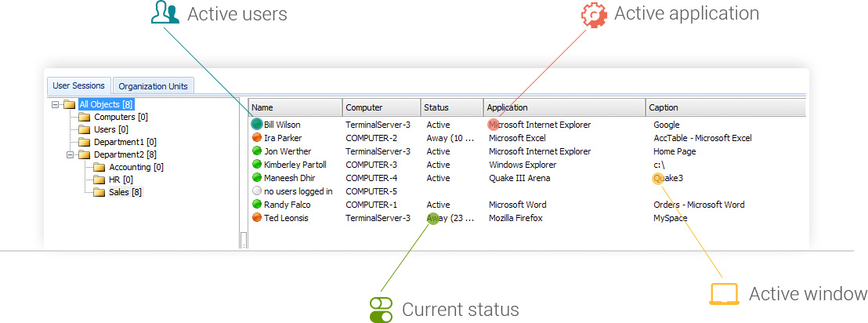Click the Active application gear icon

[x=594, y=15]
